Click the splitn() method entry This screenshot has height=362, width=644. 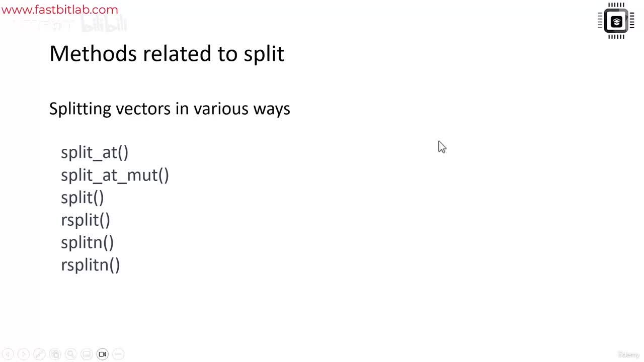88,242
